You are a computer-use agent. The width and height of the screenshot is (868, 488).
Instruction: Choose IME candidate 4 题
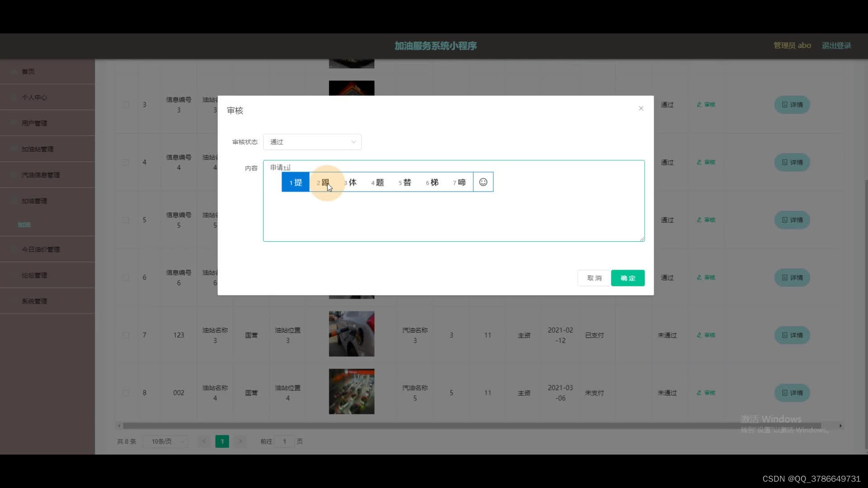click(x=377, y=182)
